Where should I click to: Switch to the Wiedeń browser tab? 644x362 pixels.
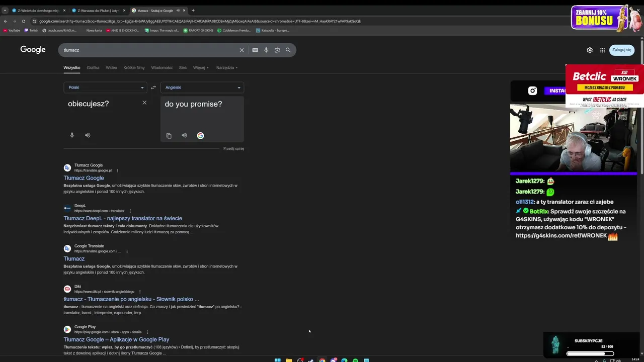pyautogui.click(x=39, y=10)
